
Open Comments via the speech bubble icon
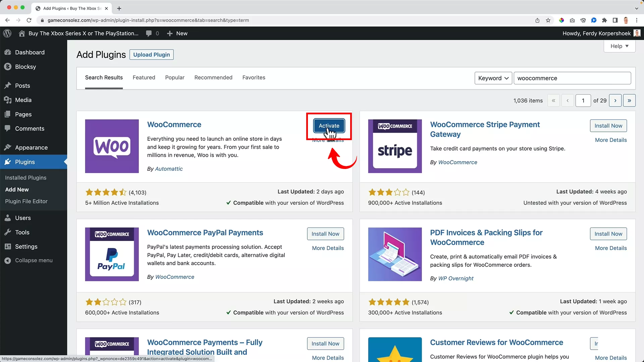8,128
